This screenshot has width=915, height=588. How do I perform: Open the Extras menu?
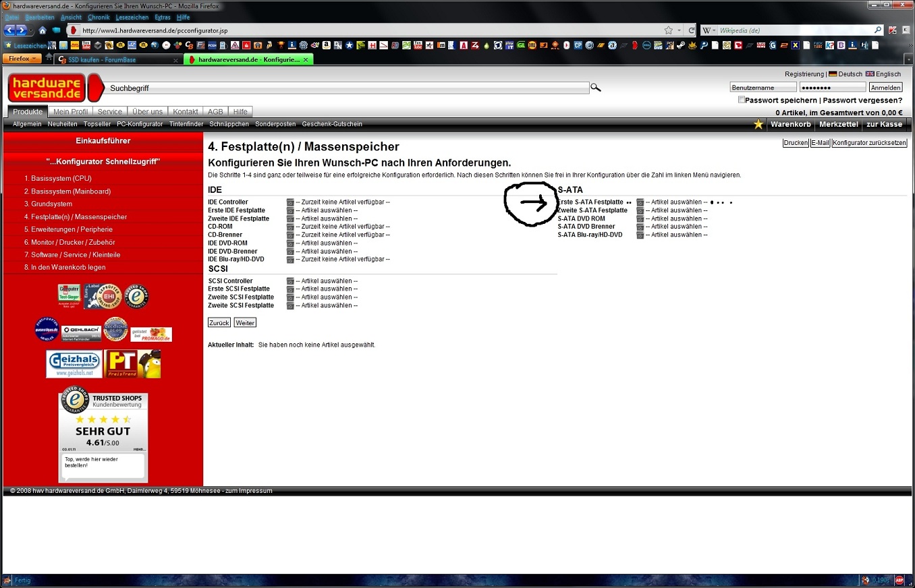click(x=163, y=17)
